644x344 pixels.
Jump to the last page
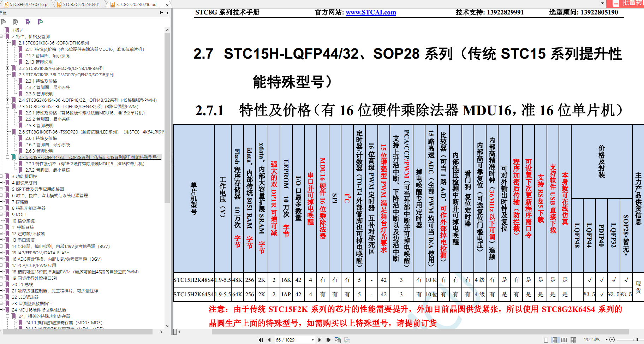click(x=328, y=340)
